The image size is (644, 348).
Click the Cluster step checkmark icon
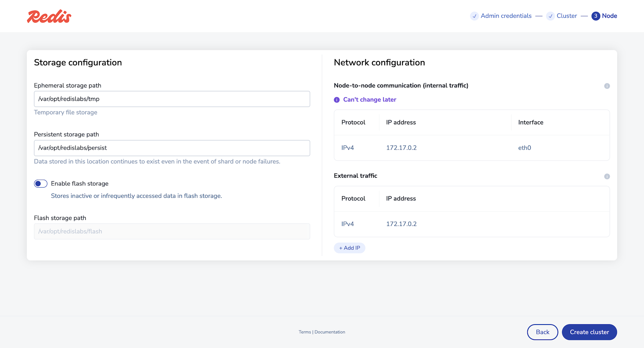pyautogui.click(x=550, y=16)
